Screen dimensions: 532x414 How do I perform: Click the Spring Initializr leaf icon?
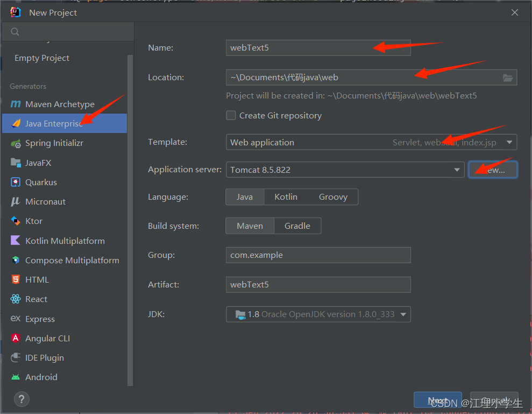point(16,143)
